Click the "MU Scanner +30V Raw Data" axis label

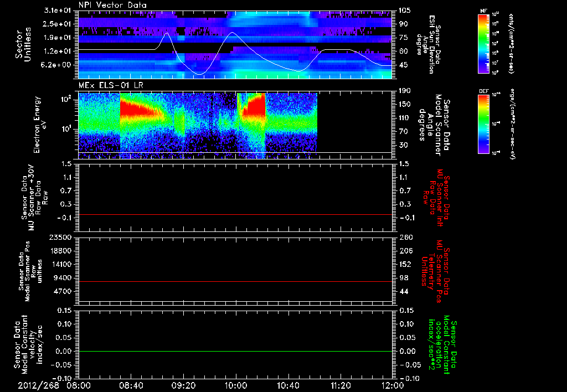(x=35, y=198)
